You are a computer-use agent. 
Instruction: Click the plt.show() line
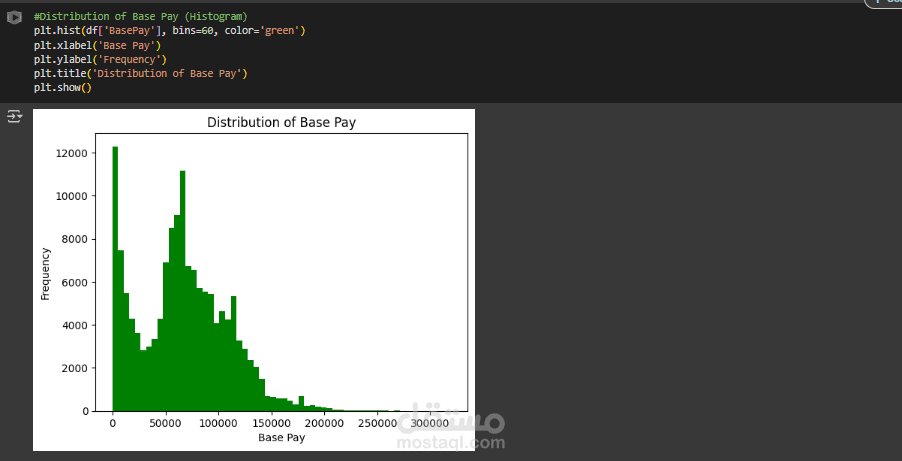click(63, 88)
